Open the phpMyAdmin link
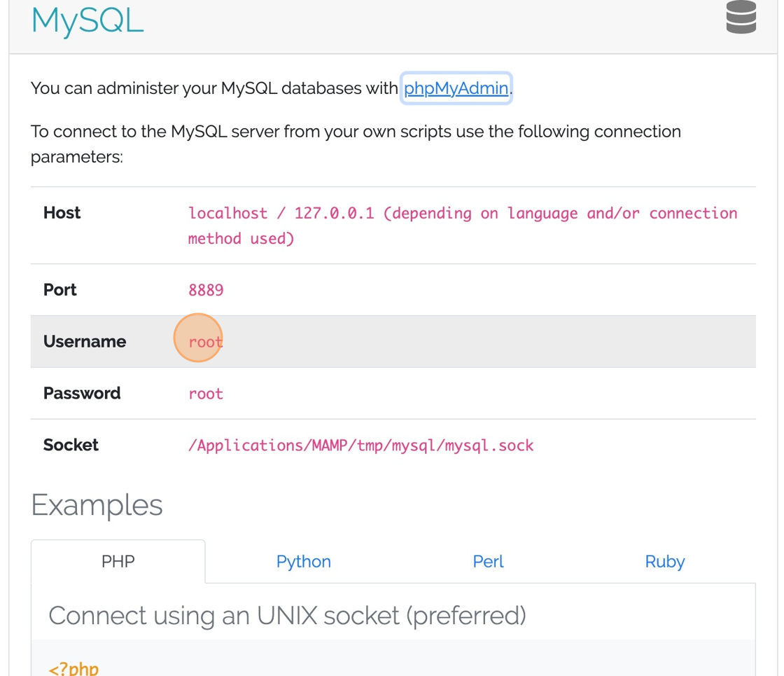 [x=456, y=89]
